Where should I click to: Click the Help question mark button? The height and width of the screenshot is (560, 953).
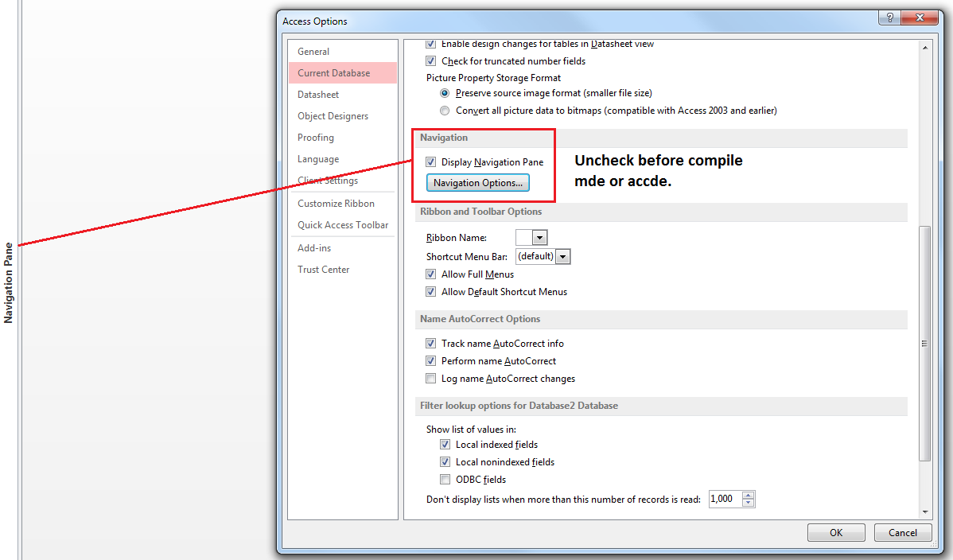[890, 17]
